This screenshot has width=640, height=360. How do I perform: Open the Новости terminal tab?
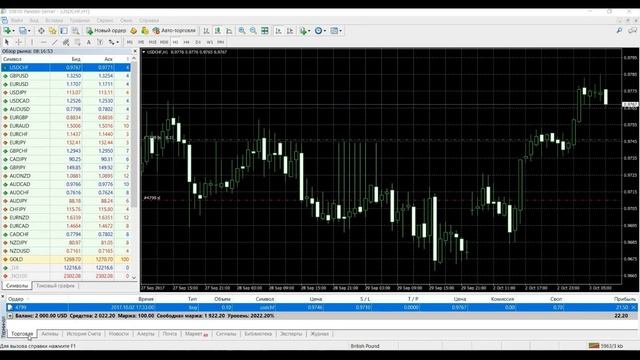[119, 334]
